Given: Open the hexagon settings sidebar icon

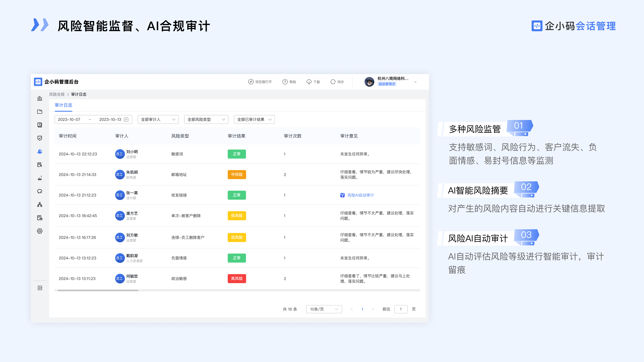Looking at the screenshot, I should 40,231.
